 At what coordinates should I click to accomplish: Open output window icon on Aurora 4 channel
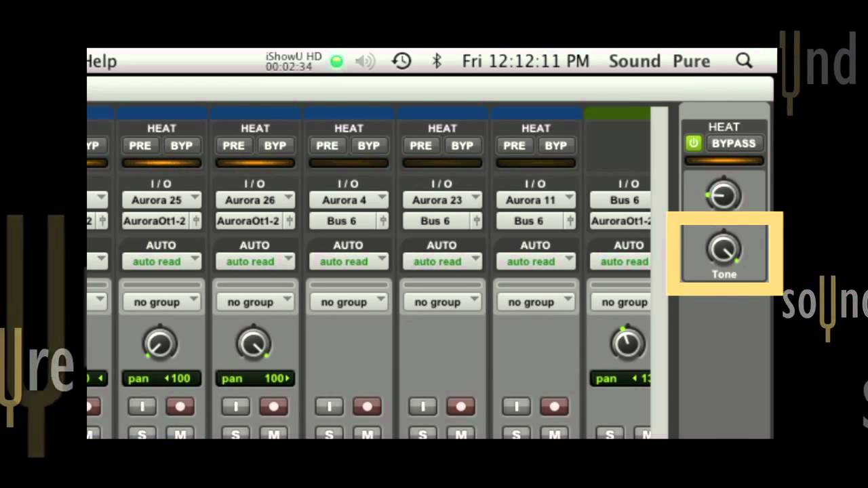click(383, 221)
